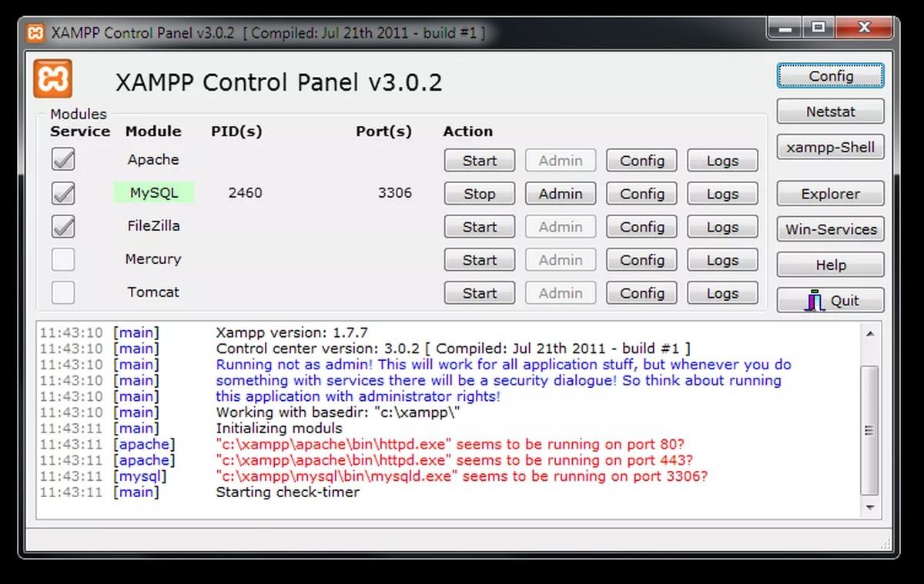Click log line 'Starting check-timer'
924x584 pixels.
coord(287,492)
